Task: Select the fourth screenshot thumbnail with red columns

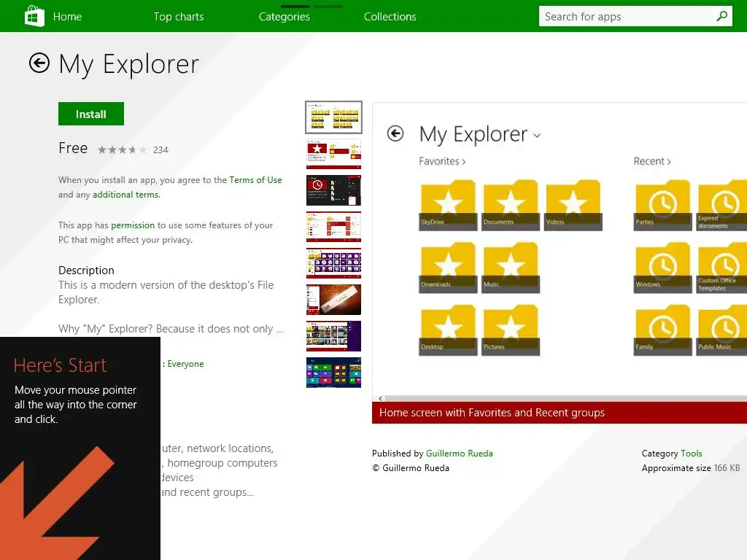Action: [333, 227]
